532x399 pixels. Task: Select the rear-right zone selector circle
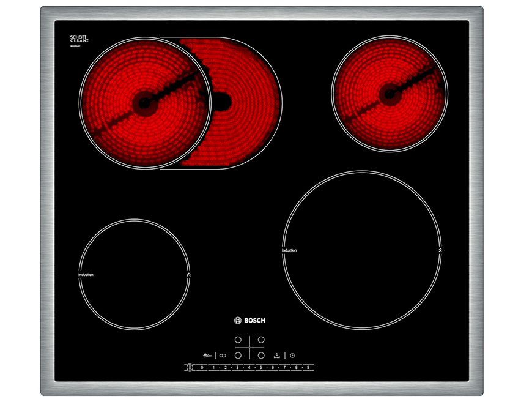point(261,340)
